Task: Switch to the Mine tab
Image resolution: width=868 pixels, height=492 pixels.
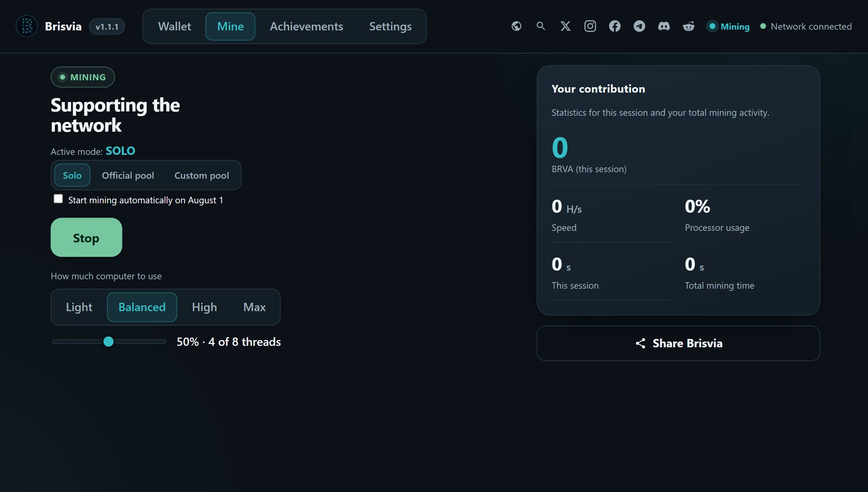Action: tap(230, 26)
